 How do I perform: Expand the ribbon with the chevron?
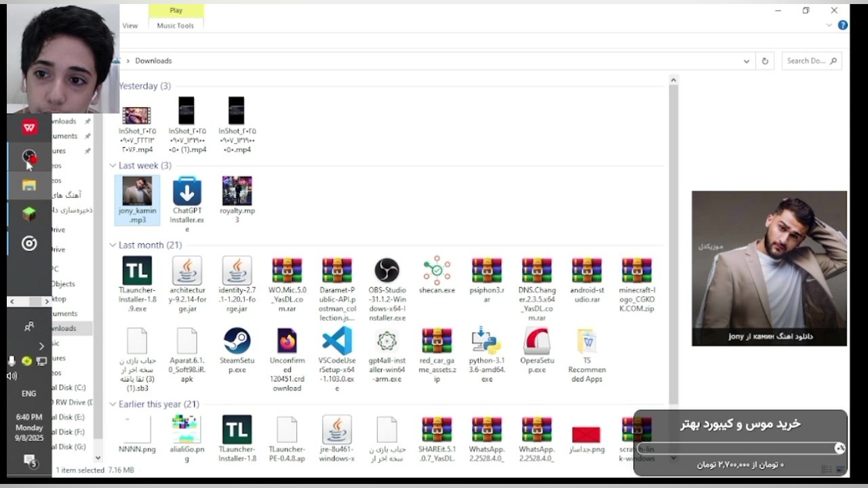[x=829, y=26]
